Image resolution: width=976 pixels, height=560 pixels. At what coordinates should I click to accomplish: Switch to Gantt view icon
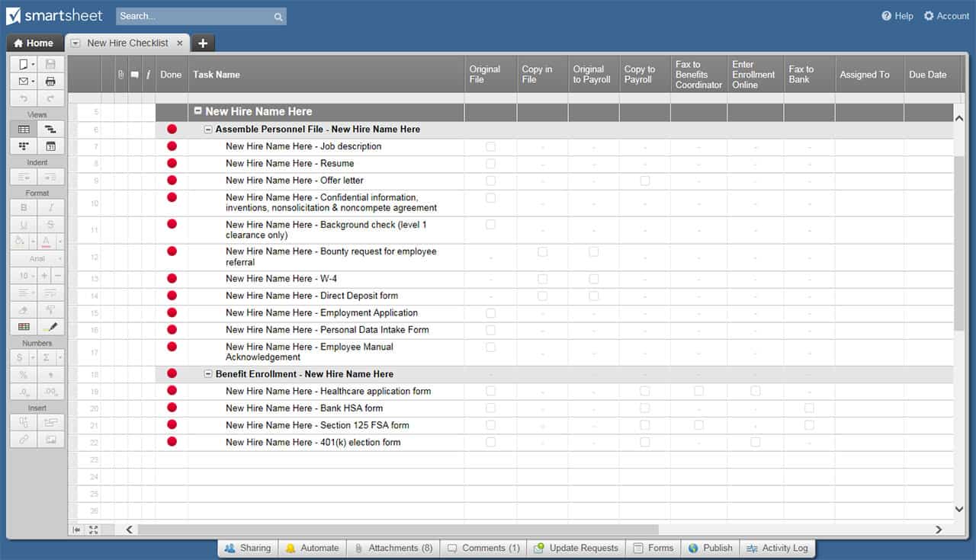[50, 130]
